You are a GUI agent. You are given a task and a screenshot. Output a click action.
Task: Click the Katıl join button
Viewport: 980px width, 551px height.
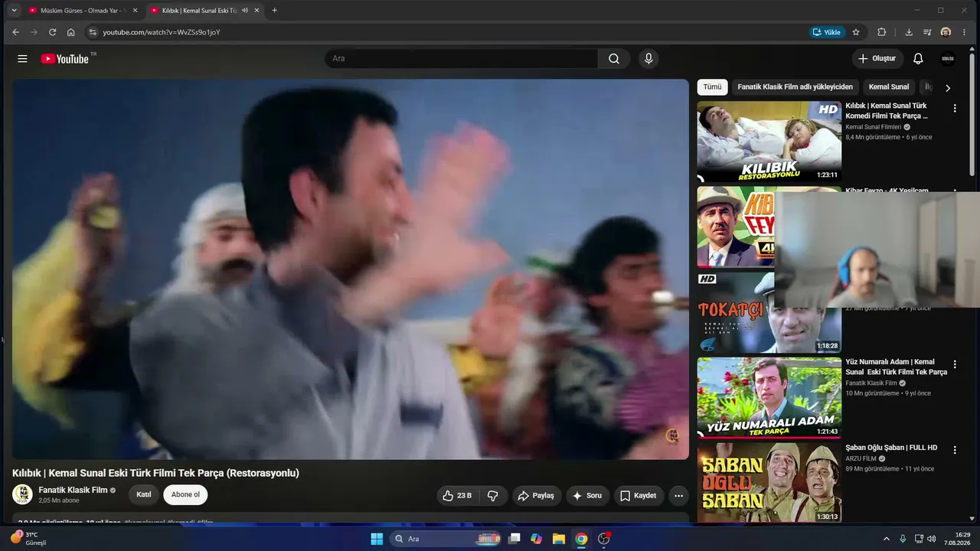[x=144, y=495]
